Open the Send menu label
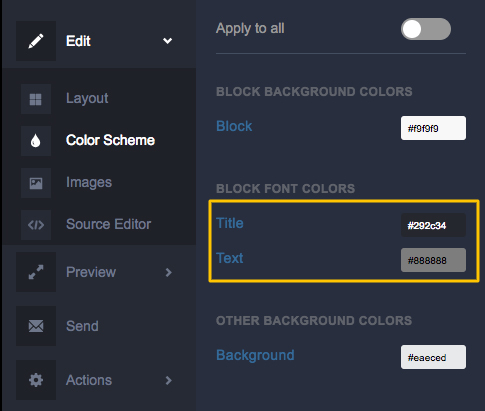The width and height of the screenshot is (485, 411). [x=82, y=326]
